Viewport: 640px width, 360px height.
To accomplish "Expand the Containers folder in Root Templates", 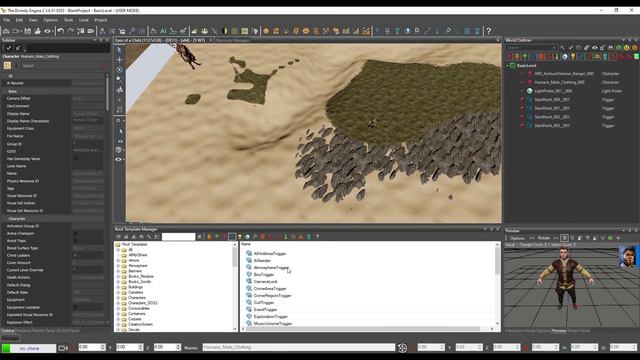I will (119, 313).
